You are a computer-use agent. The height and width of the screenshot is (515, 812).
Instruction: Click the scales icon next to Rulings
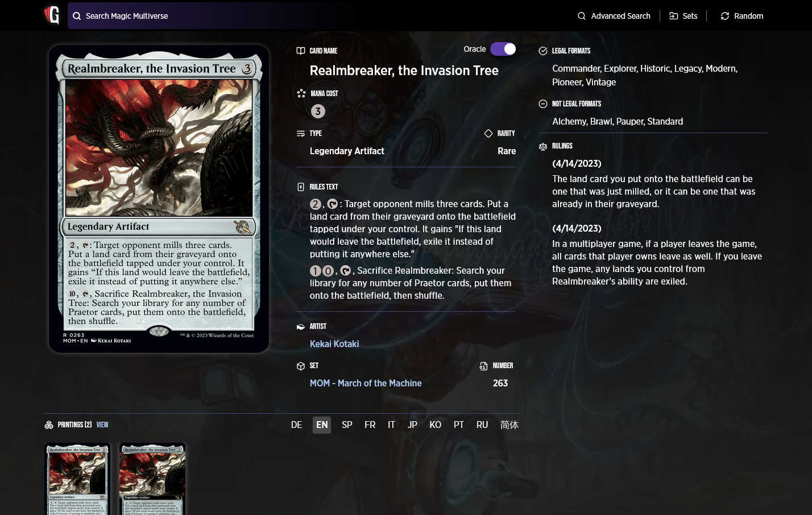542,146
